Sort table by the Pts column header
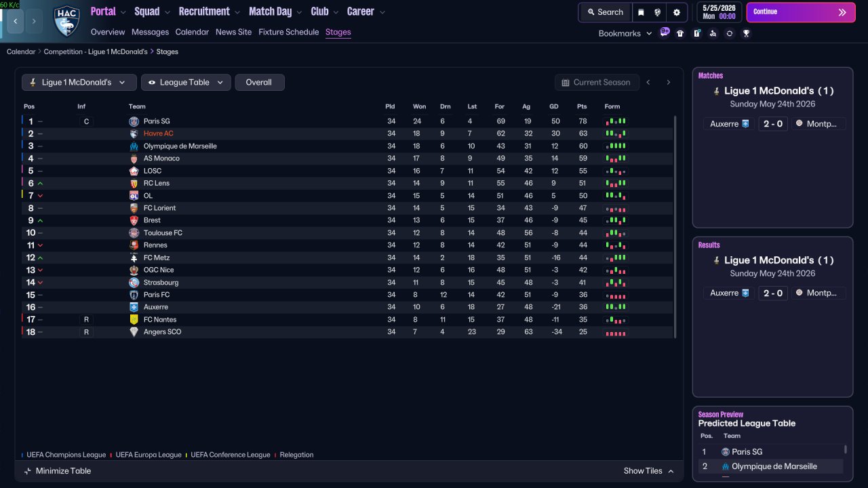Screen dimensions: 868x488 pyautogui.click(x=582, y=106)
